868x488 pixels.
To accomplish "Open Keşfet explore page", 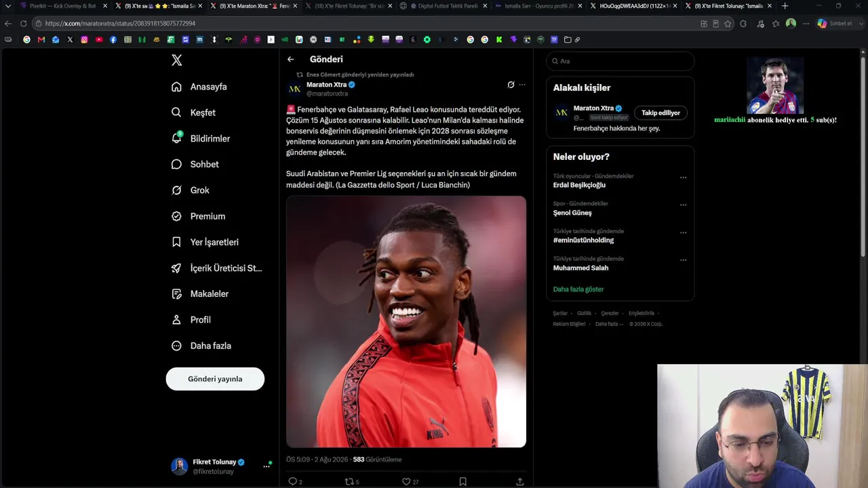I will [194, 113].
